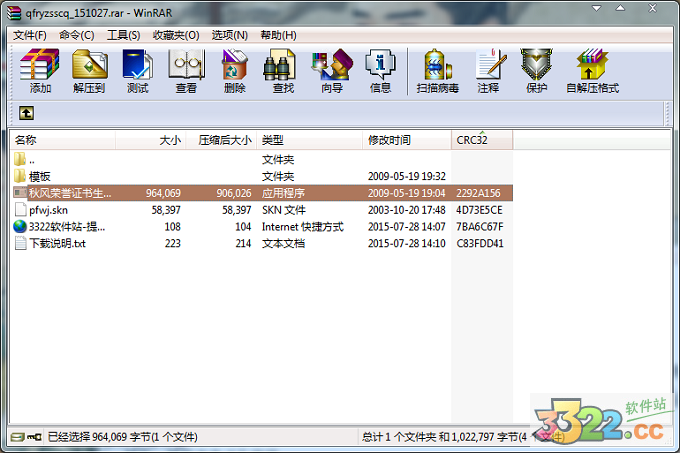Click CRC value 7BA6C67F
Viewport: 680px width, 453px height.
[x=480, y=227]
